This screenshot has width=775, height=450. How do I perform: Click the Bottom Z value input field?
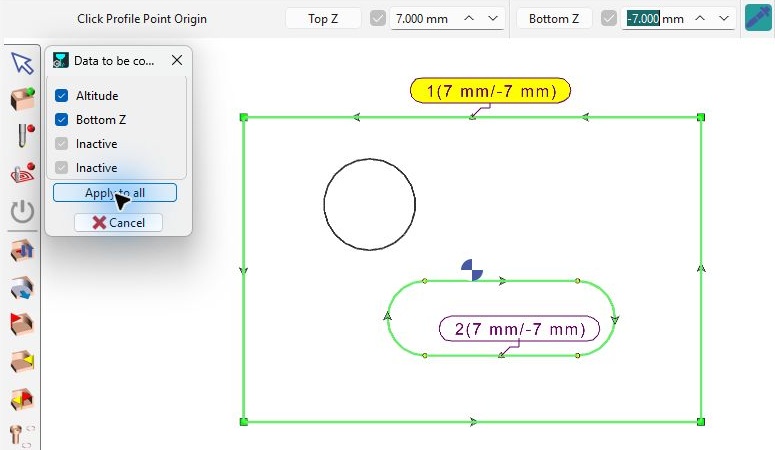coord(655,19)
